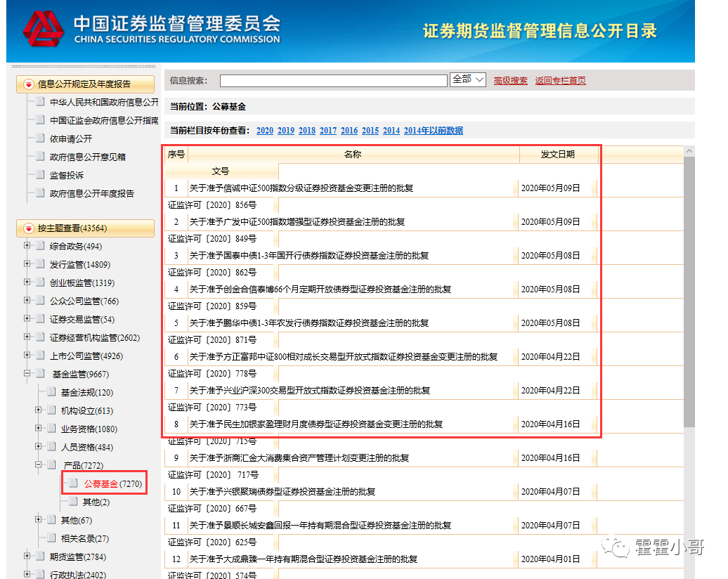
Task: Open 关于准予鹏华中债1-3年农发行债券指数 approval
Action: [308, 323]
